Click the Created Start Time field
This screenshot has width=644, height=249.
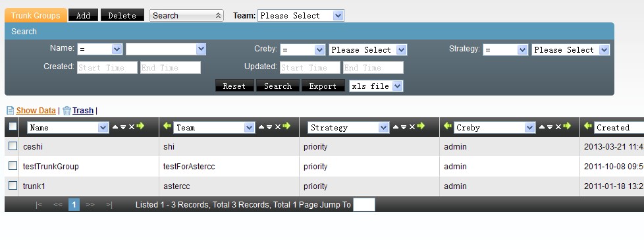(107, 68)
